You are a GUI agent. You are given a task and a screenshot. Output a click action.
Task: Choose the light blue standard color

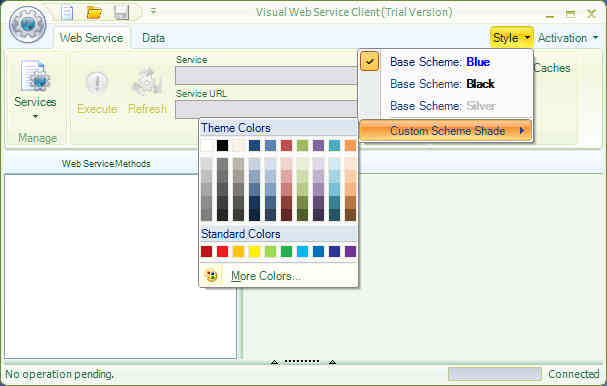point(302,252)
